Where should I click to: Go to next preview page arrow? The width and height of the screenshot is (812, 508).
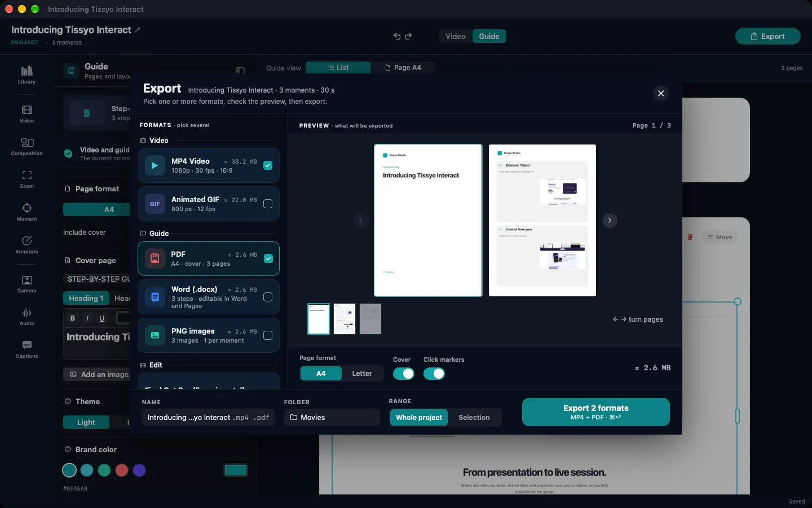click(x=610, y=221)
